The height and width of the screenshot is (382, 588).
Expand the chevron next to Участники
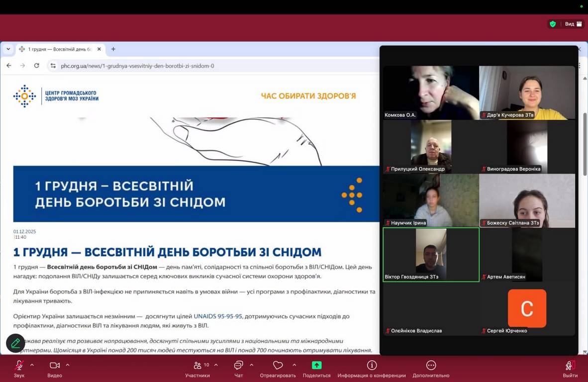click(216, 365)
